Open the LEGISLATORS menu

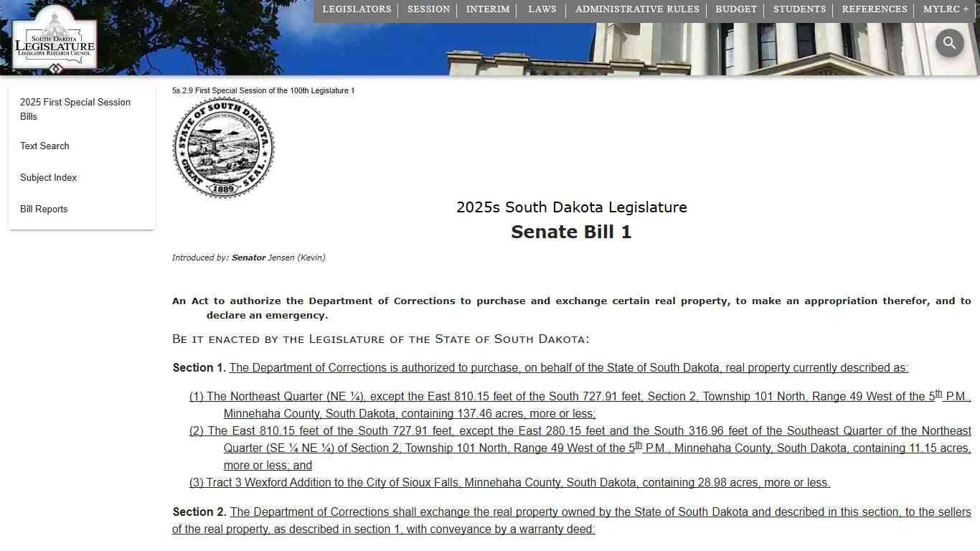click(357, 9)
